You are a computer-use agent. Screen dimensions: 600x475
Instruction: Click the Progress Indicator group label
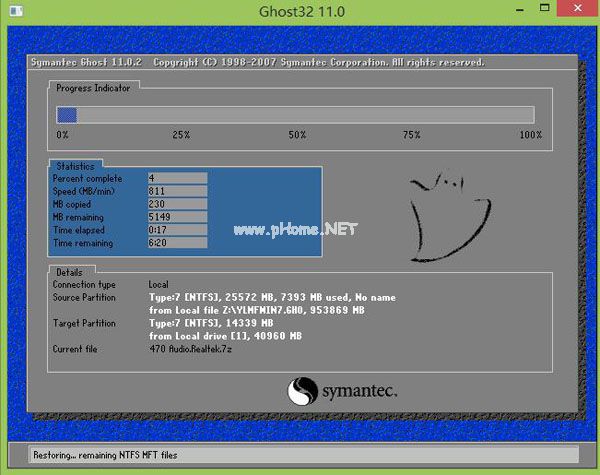tap(93, 88)
